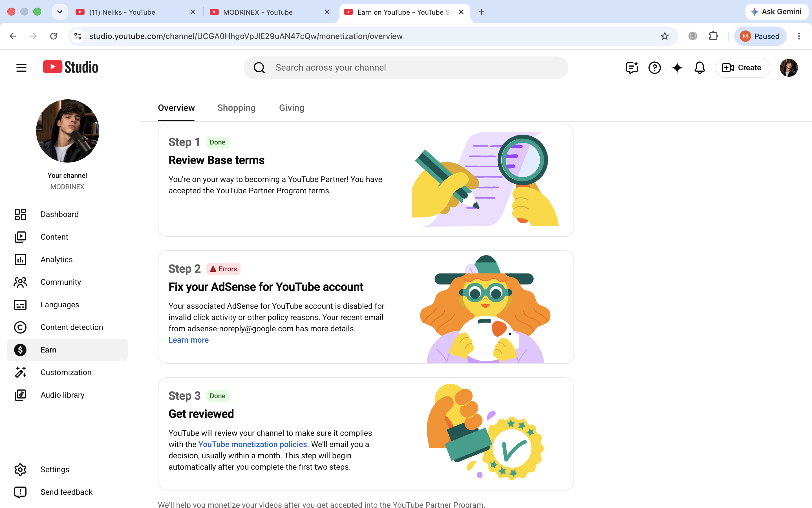Go back to the previous page

(13, 36)
